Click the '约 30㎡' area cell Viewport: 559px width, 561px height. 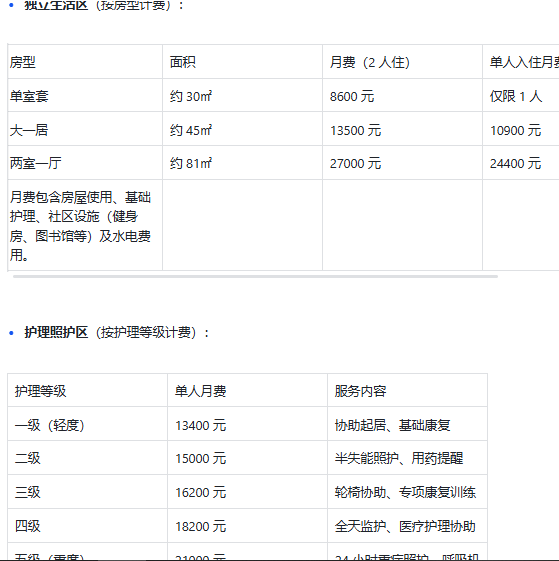point(242,96)
